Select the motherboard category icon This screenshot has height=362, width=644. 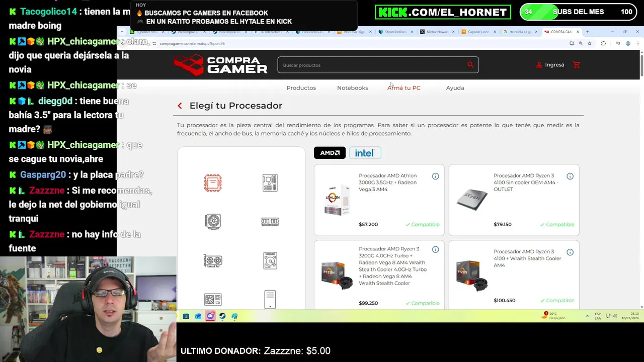click(x=270, y=183)
